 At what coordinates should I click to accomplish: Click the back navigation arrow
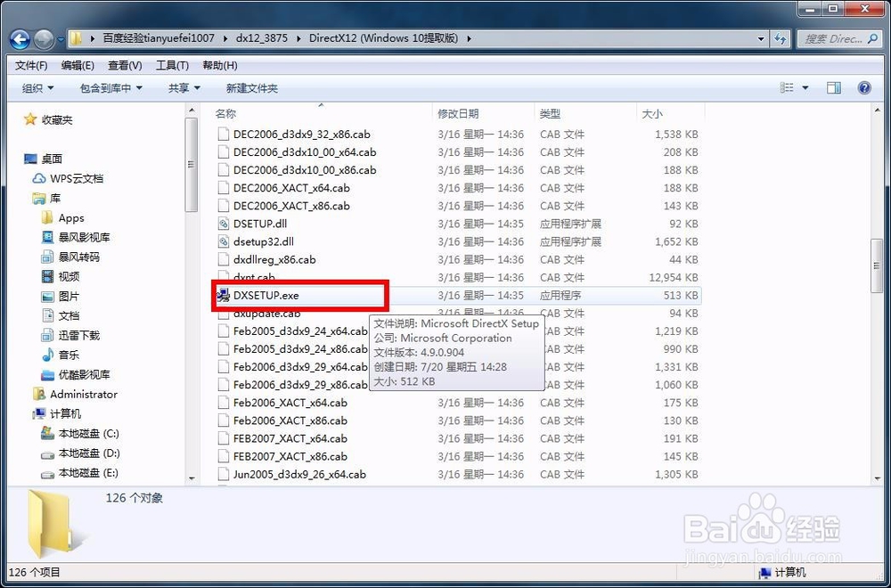pos(20,38)
